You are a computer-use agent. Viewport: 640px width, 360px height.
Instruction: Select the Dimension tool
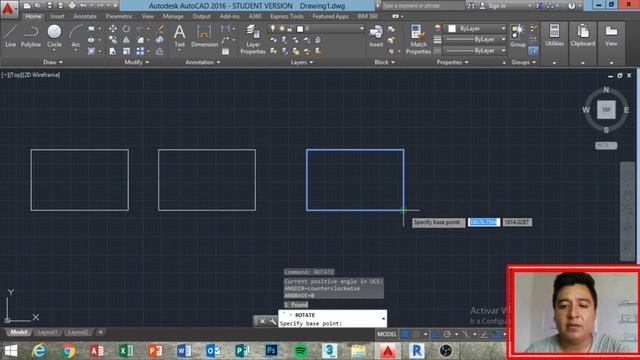click(204, 36)
